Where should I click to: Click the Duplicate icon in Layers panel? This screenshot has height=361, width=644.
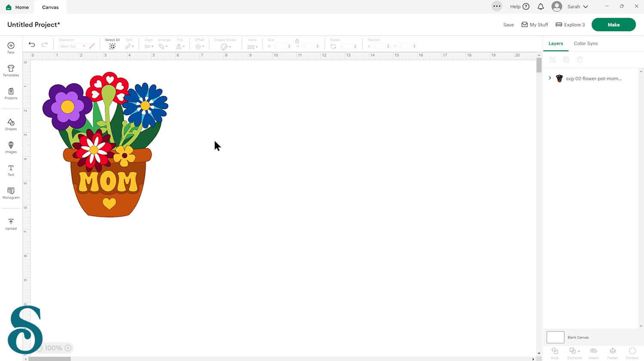(x=566, y=60)
